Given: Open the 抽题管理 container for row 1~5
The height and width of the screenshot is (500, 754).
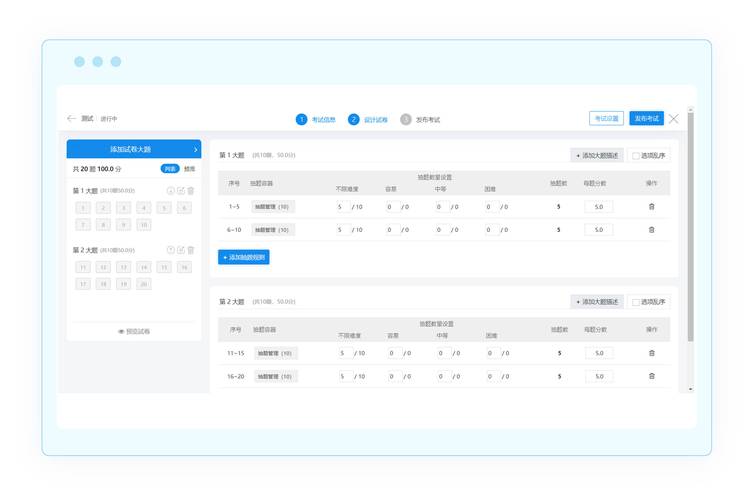Looking at the screenshot, I should [x=272, y=206].
